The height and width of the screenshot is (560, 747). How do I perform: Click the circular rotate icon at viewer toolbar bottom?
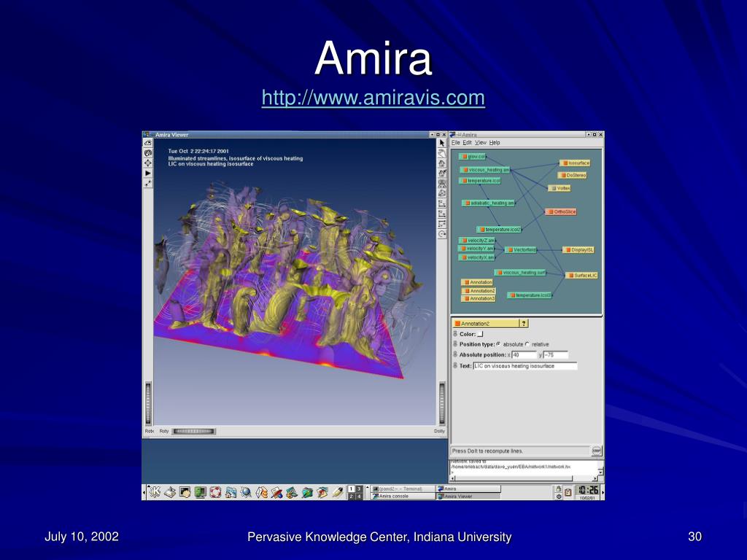point(442,234)
